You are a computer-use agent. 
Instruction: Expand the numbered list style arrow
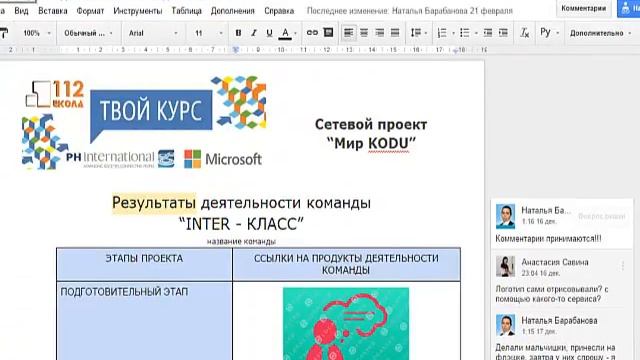pyautogui.click(x=453, y=33)
